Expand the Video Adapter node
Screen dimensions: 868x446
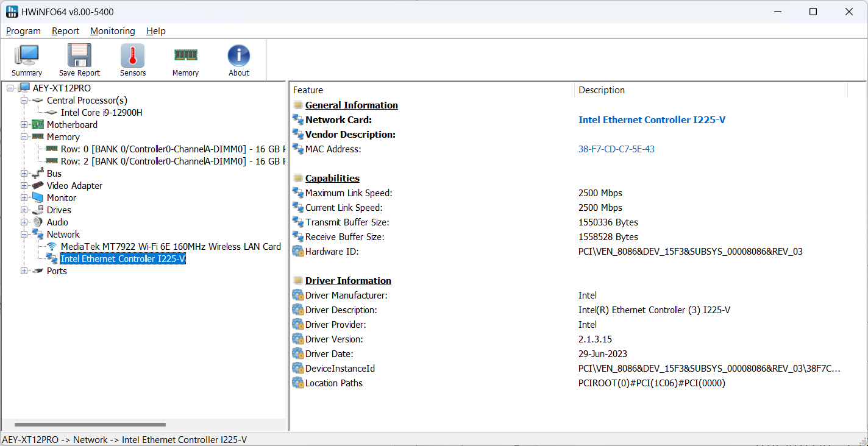coord(24,186)
